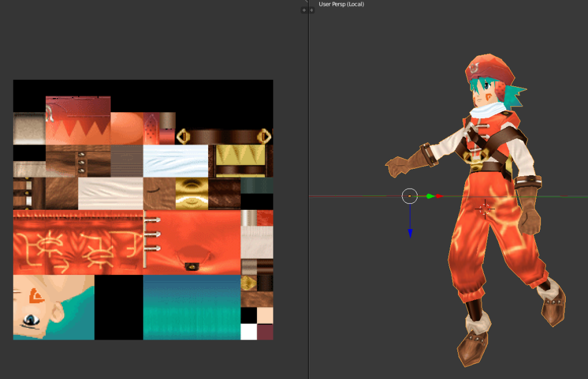
Task: Click the User Persp (Local) view label
Action: (x=341, y=4)
